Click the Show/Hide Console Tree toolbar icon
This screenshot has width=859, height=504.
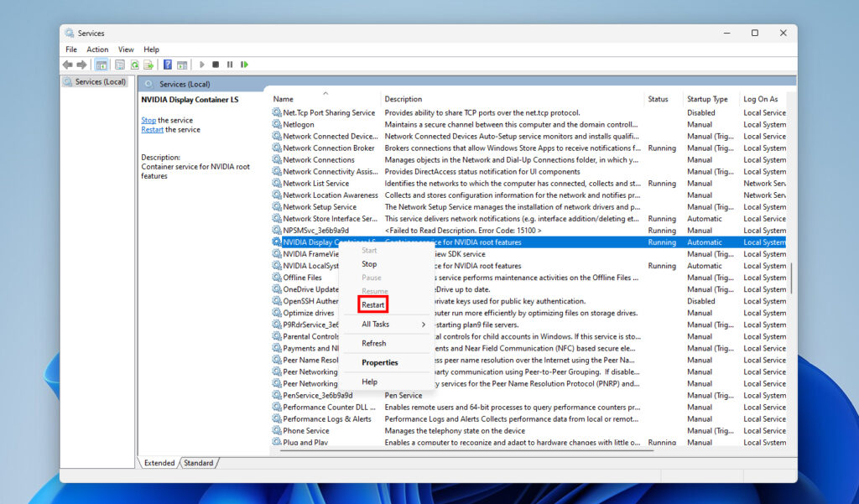[102, 65]
